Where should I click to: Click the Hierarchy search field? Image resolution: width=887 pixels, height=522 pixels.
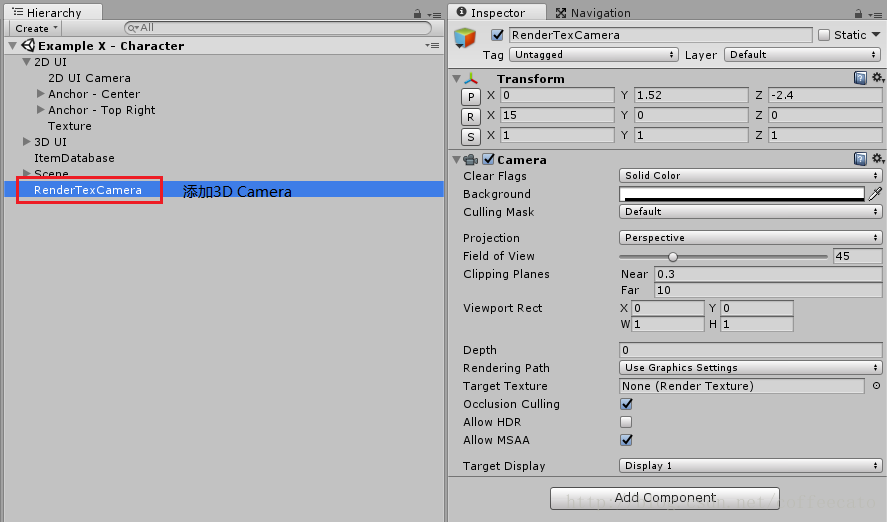[278, 28]
